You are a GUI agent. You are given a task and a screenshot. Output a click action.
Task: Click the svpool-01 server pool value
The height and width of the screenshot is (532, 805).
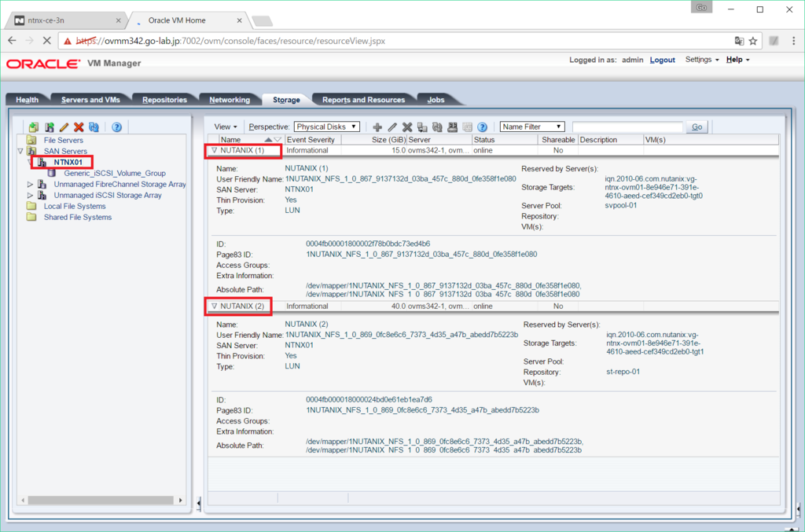[x=621, y=205]
